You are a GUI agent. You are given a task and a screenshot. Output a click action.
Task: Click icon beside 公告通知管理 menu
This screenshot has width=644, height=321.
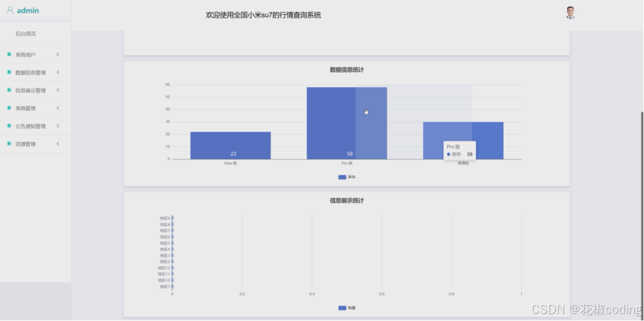[x=9, y=126]
